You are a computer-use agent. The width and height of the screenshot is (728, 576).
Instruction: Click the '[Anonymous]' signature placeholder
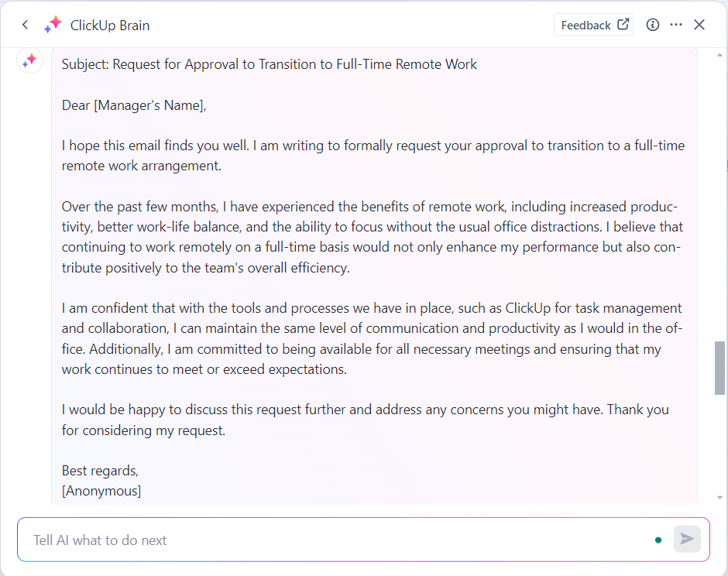point(101,490)
